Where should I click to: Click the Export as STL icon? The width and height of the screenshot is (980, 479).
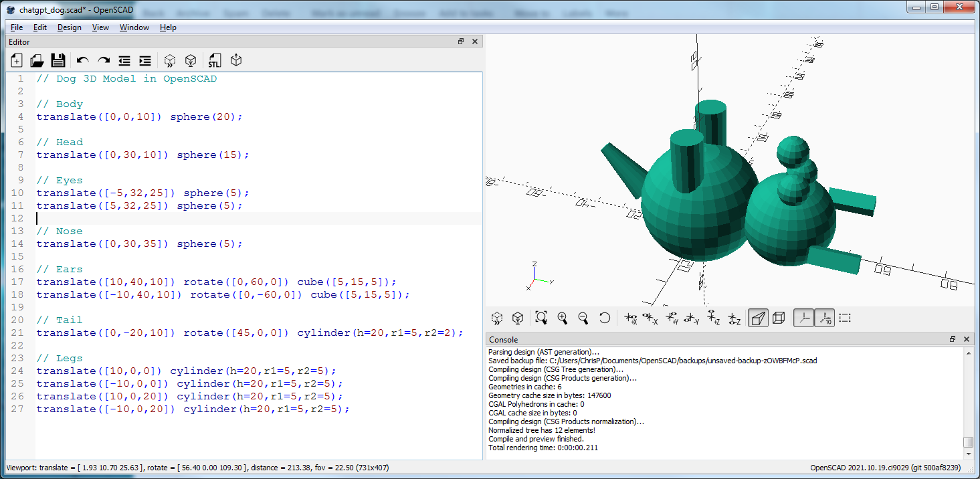[x=214, y=60]
